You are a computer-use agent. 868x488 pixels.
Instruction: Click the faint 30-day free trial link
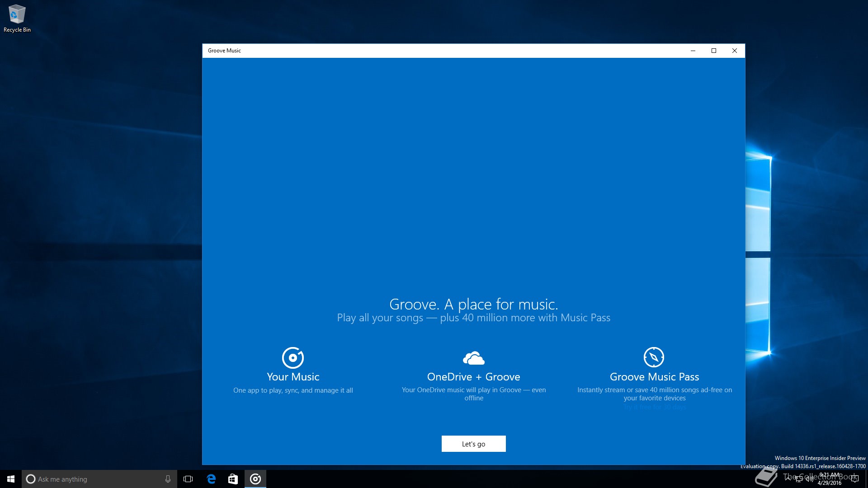pos(655,407)
